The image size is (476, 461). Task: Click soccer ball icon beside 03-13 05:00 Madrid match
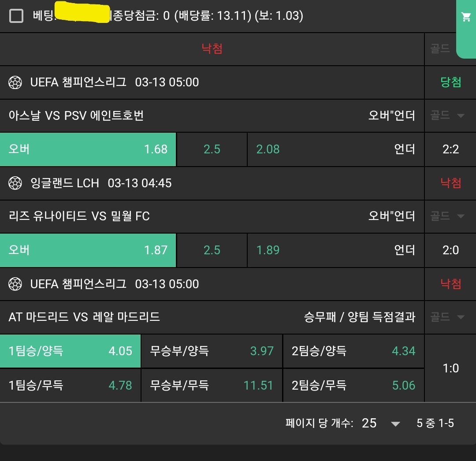point(15,284)
